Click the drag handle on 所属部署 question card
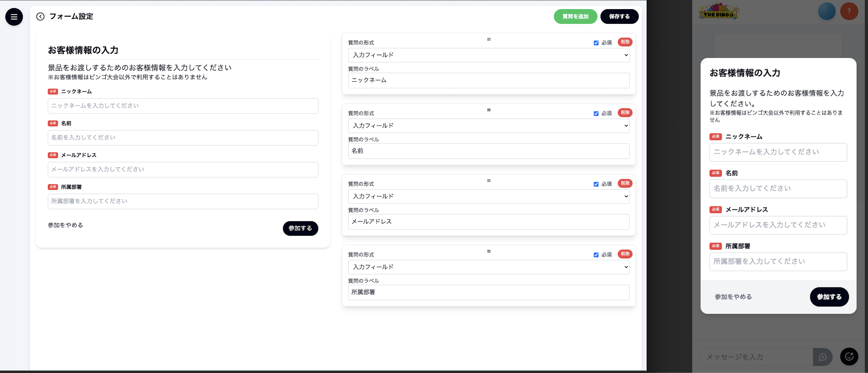Viewport: 868px width, 373px height. pyautogui.click(x=489, y=251)
